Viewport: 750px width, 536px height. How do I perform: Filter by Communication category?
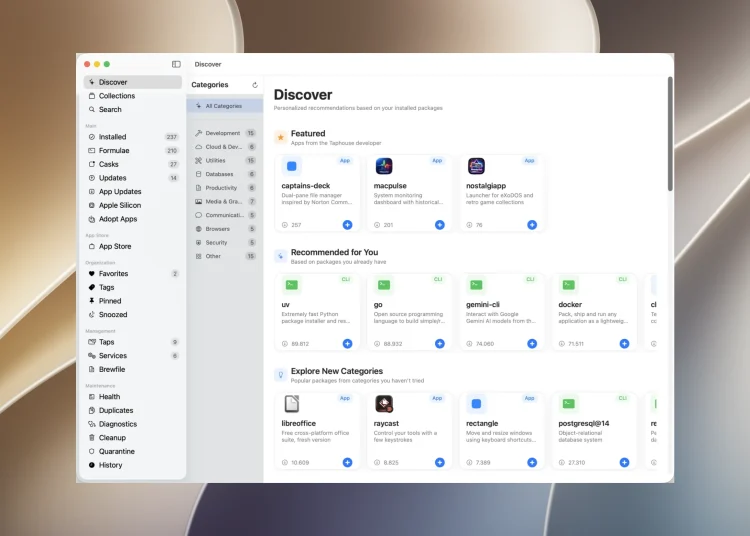coord(225,215)
